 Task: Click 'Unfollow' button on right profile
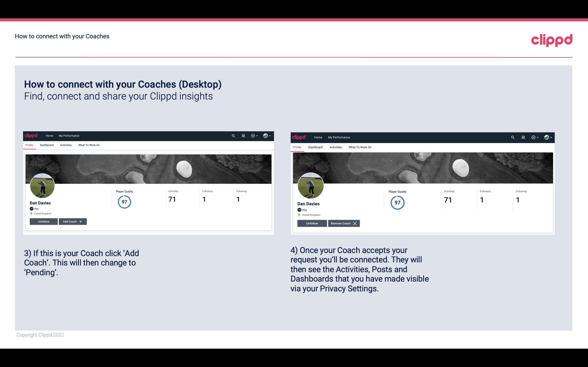point(312,223)
